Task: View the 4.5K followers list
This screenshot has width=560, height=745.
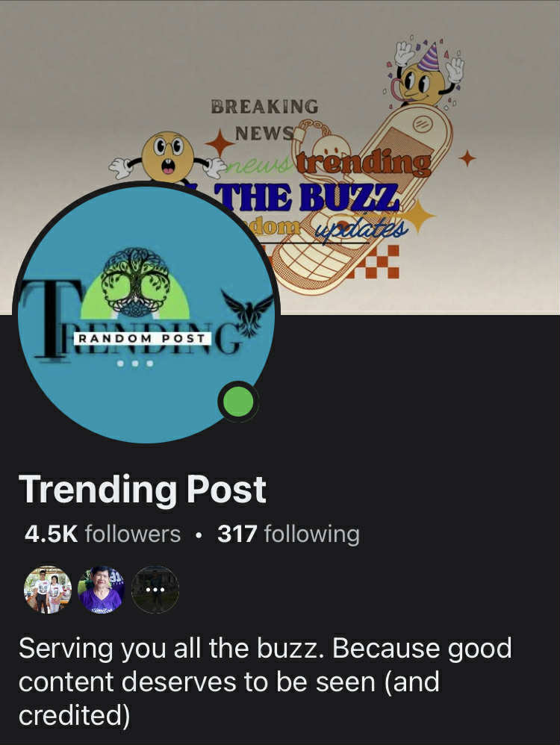Action: point(103,534)
